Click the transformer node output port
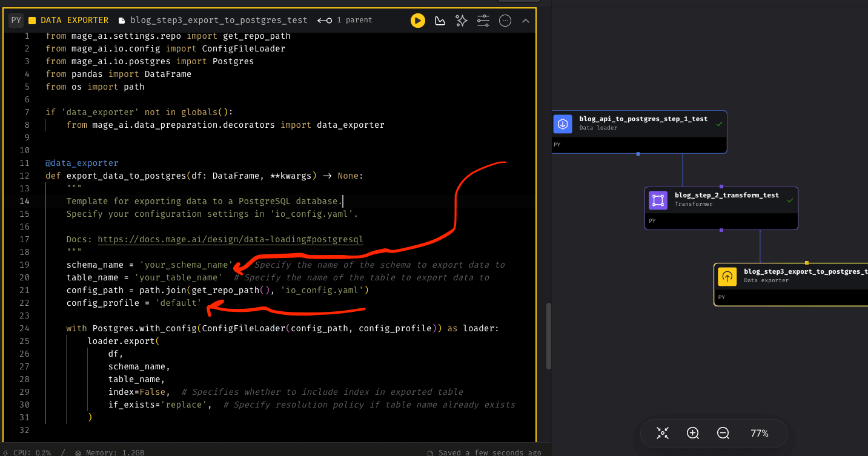868x456 pixels. pos(721,230)
